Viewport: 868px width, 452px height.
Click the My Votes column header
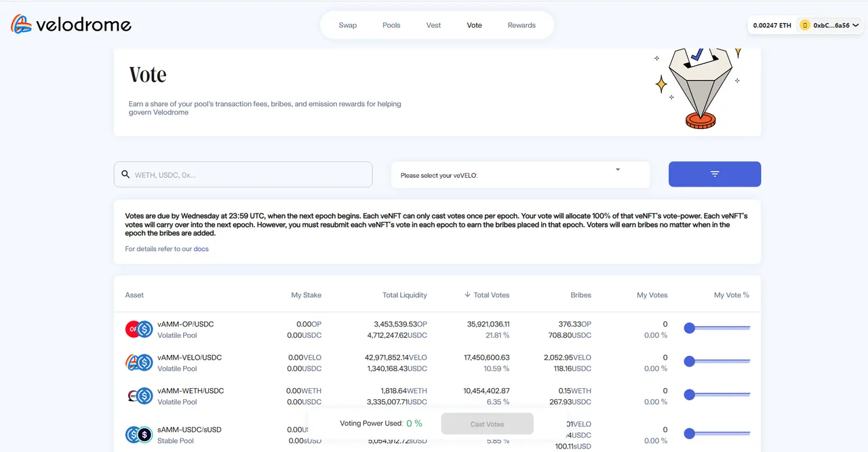tap(652, 295)
